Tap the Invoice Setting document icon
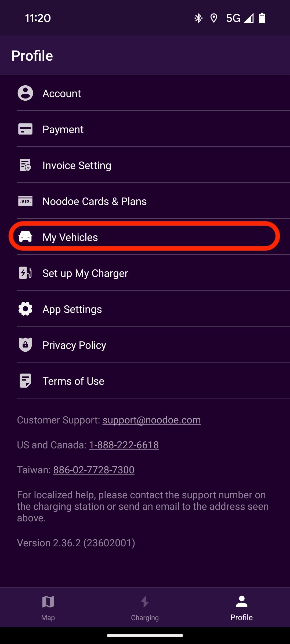Screen dimensions: 290x644 (25, 165)
